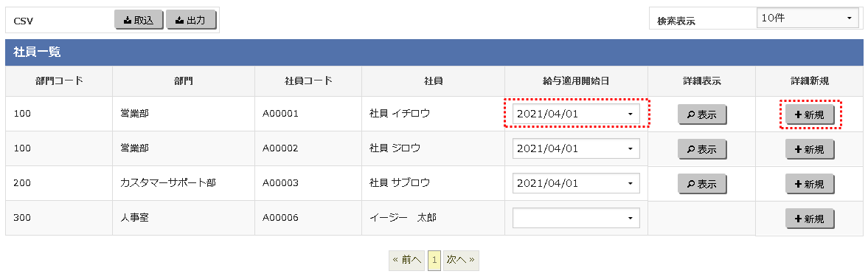Click 新規 button for 社員 ジロウ
Screen dimensions: 868x274
809,149
